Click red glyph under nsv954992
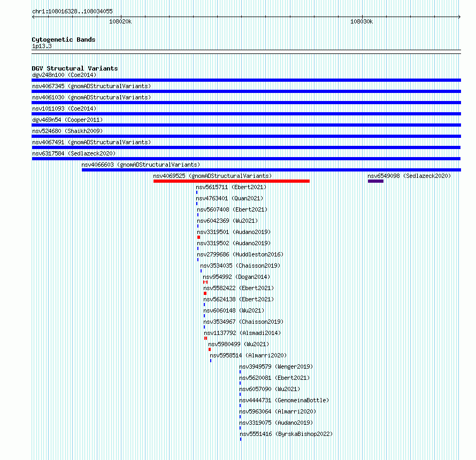The image size is (476, 460). click(205, 282)
